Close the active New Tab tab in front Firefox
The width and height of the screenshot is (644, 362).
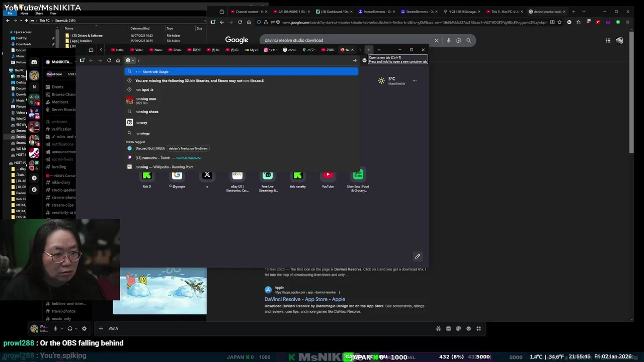[x=352, y=50]
